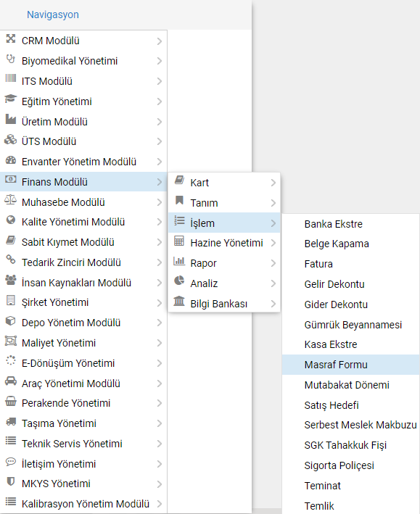Screen dimensions: 420x514
Task: Click the truck icon for Taşıma Yönetimi
Action: click(10, 421)
